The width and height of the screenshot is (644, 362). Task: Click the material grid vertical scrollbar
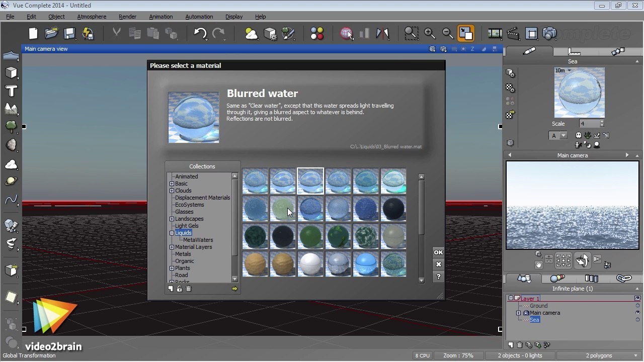point(421,228)
